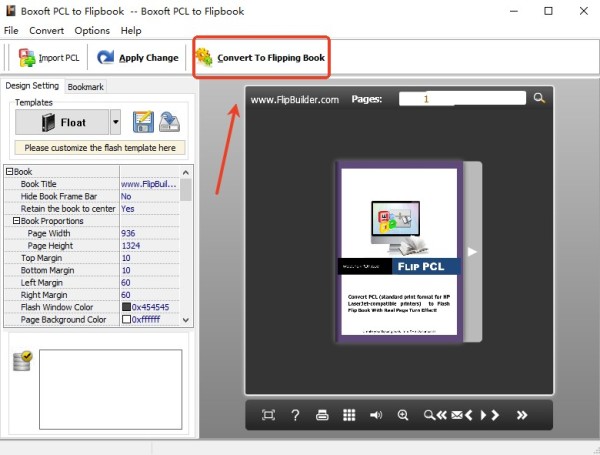Go to first page double-left arrows

[442, 415]
